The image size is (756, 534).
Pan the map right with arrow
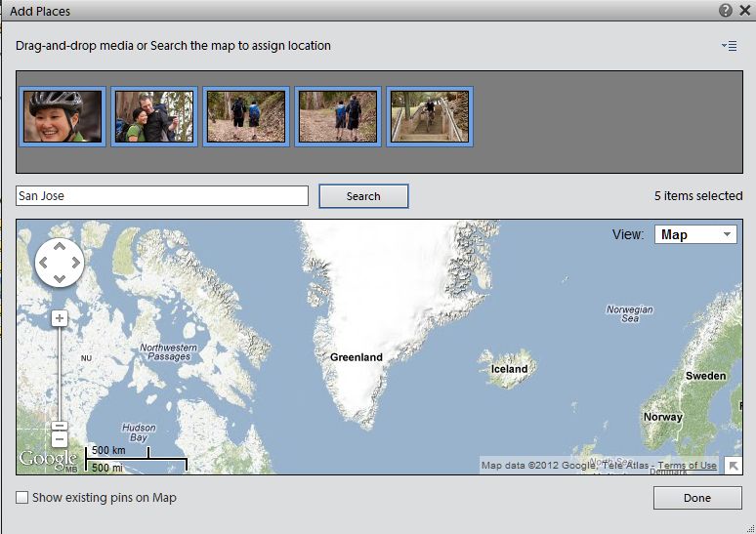tap(75, 263)
